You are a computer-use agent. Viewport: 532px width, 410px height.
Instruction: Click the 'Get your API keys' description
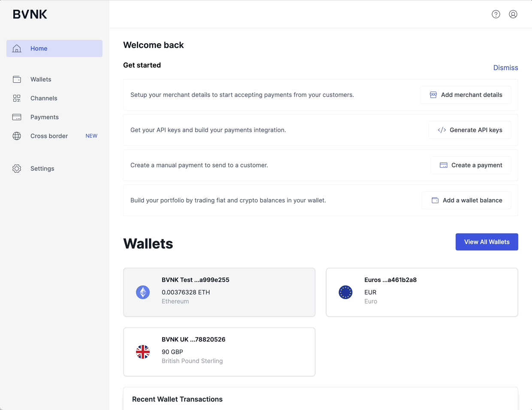point(208,130)
